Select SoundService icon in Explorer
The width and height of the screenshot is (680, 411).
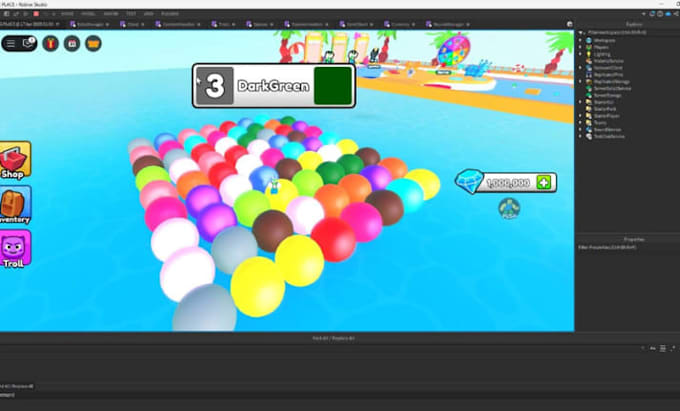(x=589, y=130)
